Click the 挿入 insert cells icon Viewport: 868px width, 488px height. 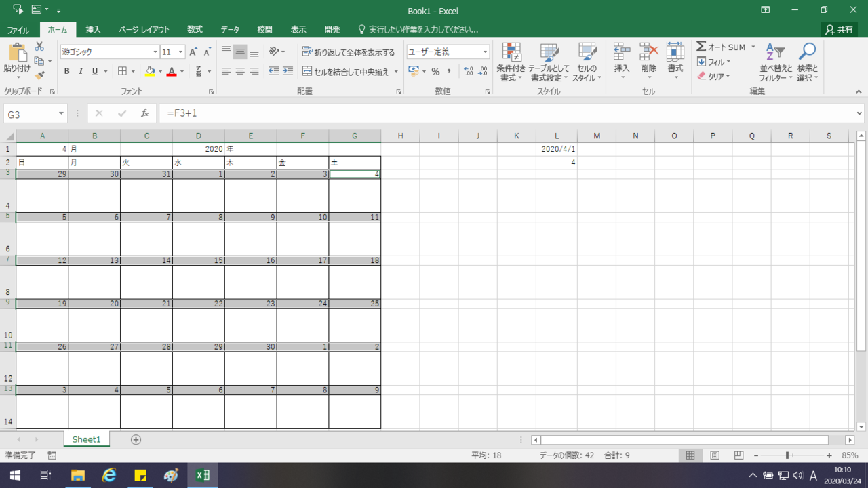pyautogui.click(x=622, y=53)
